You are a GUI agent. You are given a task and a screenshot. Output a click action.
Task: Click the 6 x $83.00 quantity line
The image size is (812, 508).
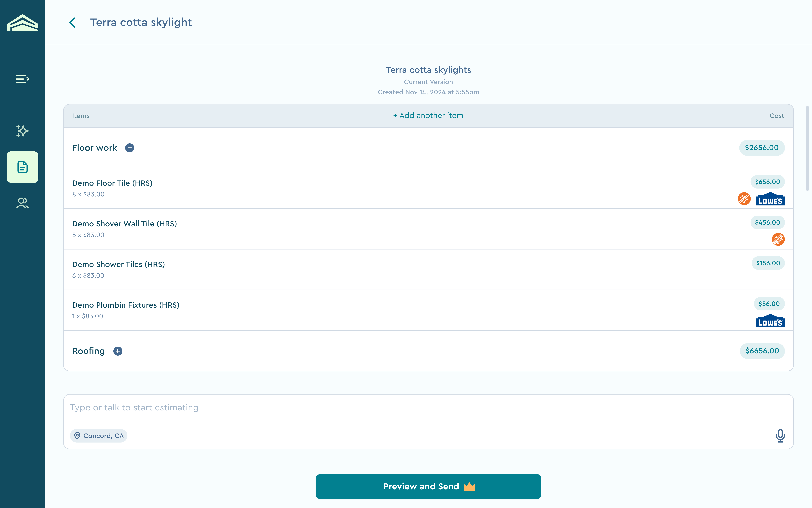pos(88,275)
